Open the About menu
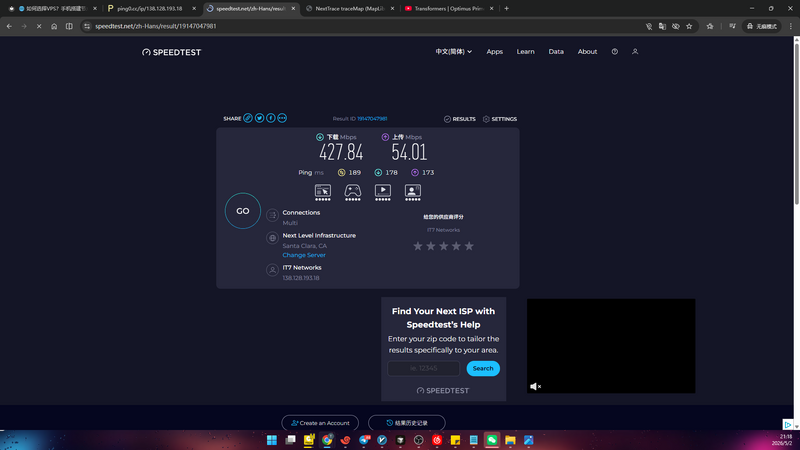This screenshot has width=800, height=450. [587, 52]
